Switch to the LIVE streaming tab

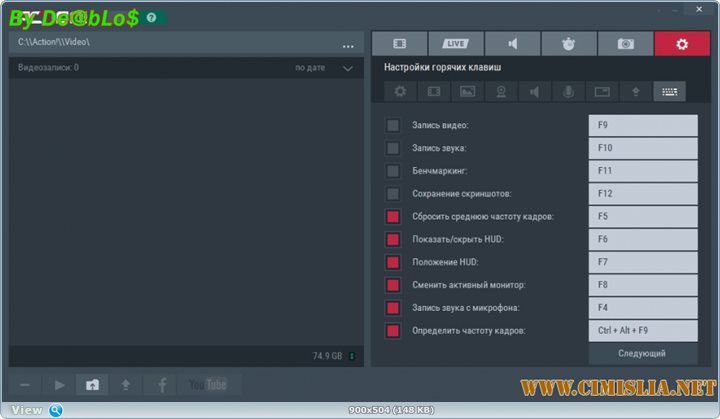(x=456, y=44)
